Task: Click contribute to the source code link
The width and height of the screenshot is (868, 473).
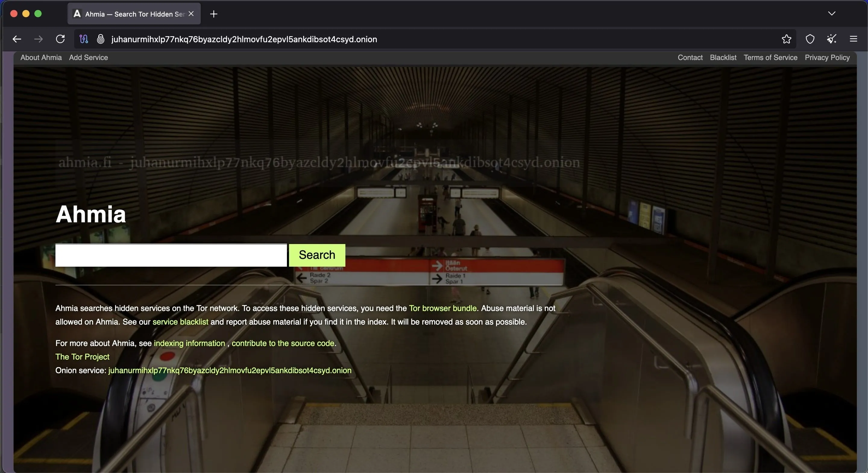Action: click(x=283, y=344)
